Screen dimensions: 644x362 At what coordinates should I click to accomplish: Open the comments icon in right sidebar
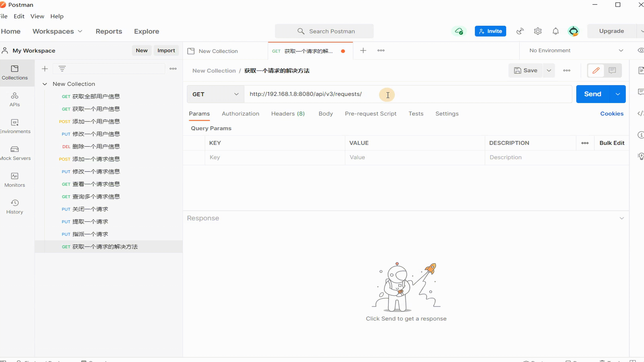click(641, 92)
